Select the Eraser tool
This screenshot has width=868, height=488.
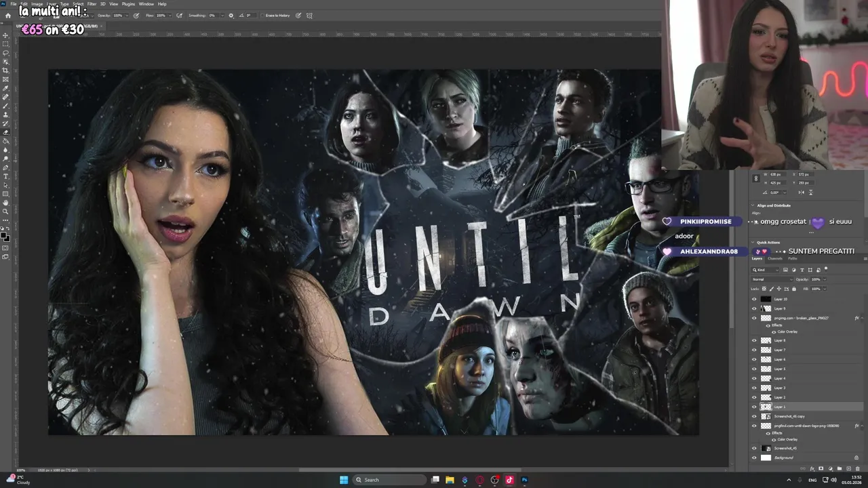(5, 131)
